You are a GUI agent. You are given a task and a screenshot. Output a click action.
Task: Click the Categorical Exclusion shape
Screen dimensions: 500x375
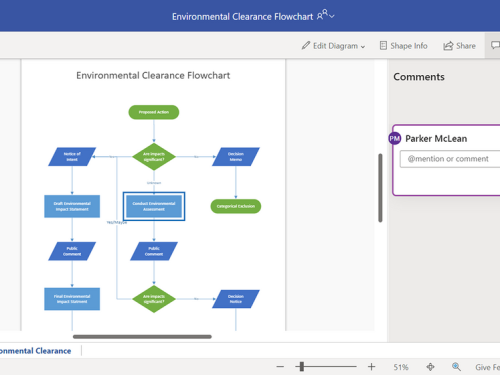tap(236, 206)
